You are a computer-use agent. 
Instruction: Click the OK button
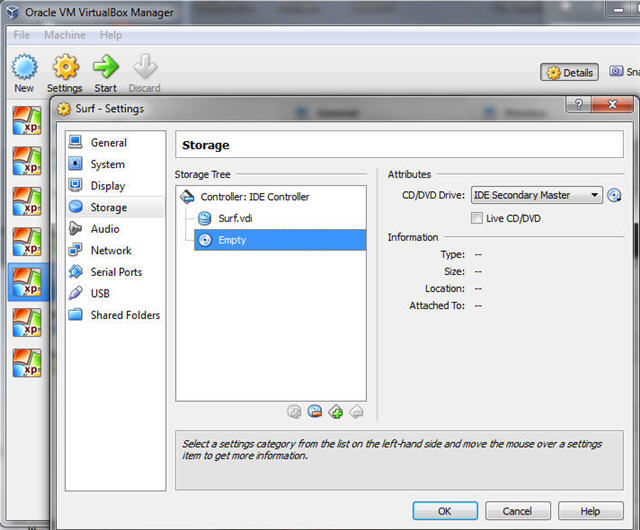tap(445, 511)
